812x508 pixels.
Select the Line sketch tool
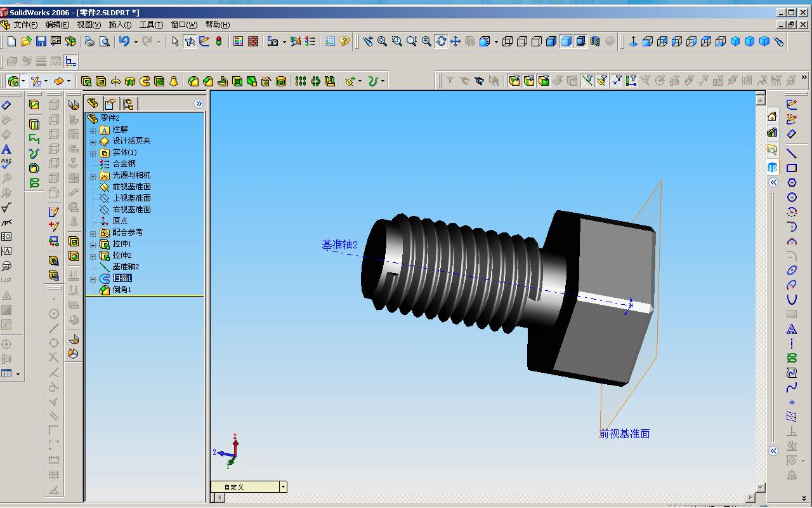coord(792,153)
